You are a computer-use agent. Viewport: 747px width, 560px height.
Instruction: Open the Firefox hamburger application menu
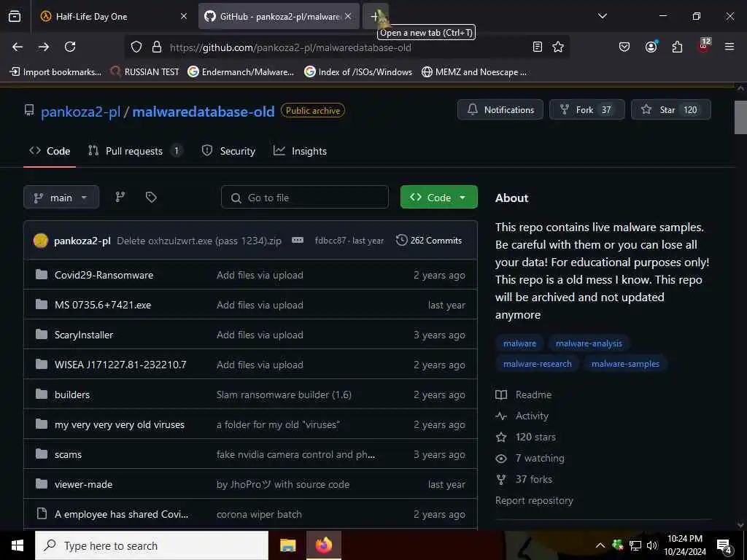click(729, 47)
